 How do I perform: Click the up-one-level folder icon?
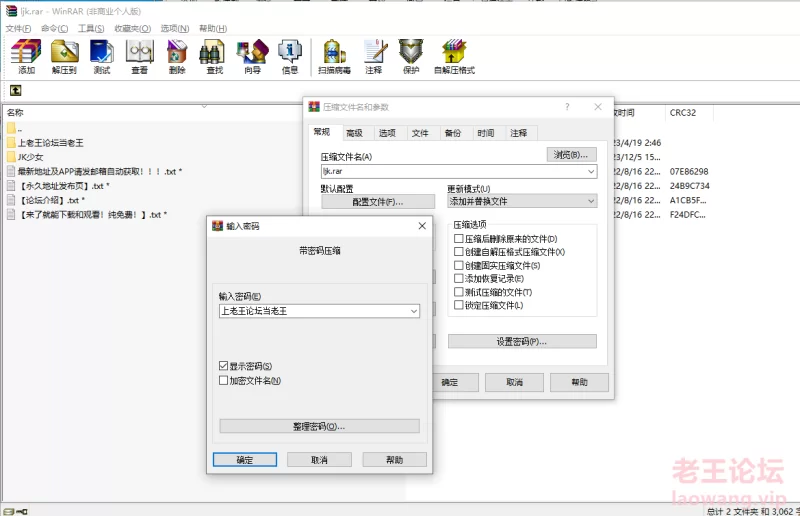[16, 90]
